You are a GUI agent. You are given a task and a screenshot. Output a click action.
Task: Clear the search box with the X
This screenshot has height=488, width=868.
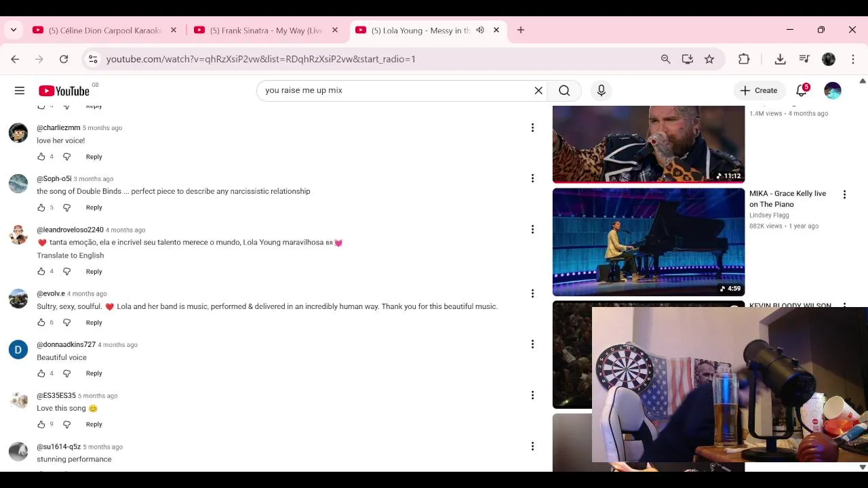[x=538, y=91]
